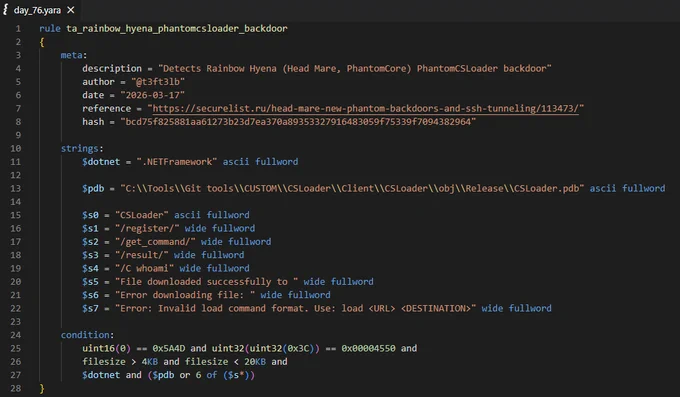Image resolution: width=680 pixels, height=397 pixels.
Task: Click uint32(0x3C) expression on line 25
Action: [x=282, y=348]
